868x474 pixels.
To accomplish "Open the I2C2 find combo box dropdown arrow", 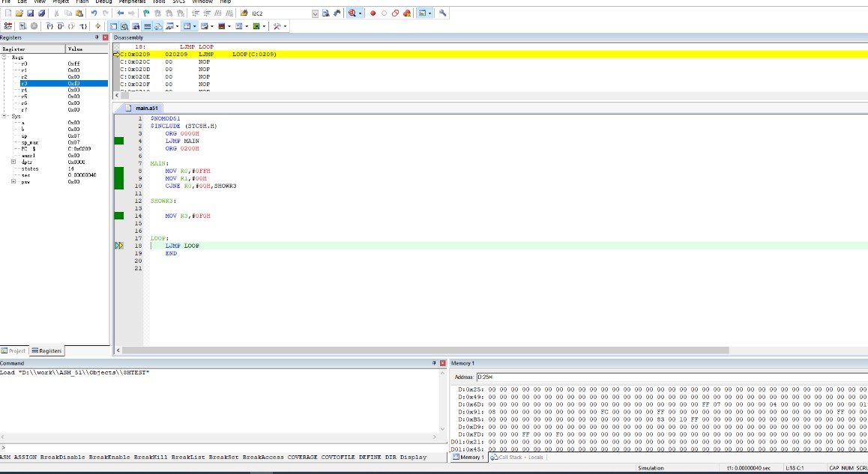I will (x=315, y=13).
